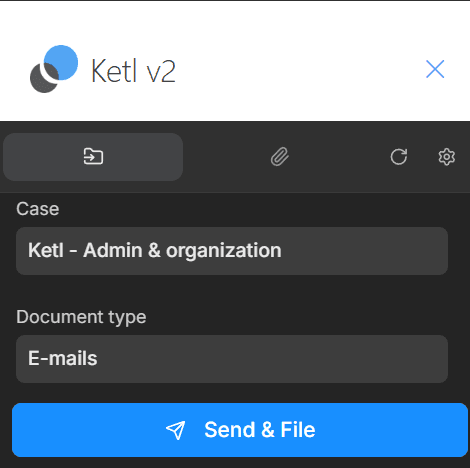Click the Case field label

pos(38,209)
